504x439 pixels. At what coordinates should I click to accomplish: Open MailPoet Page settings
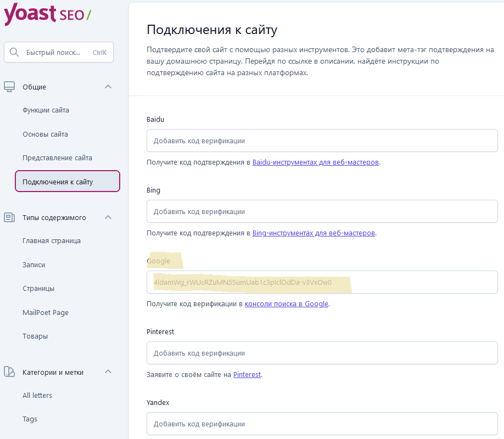[x=46, y=312]
